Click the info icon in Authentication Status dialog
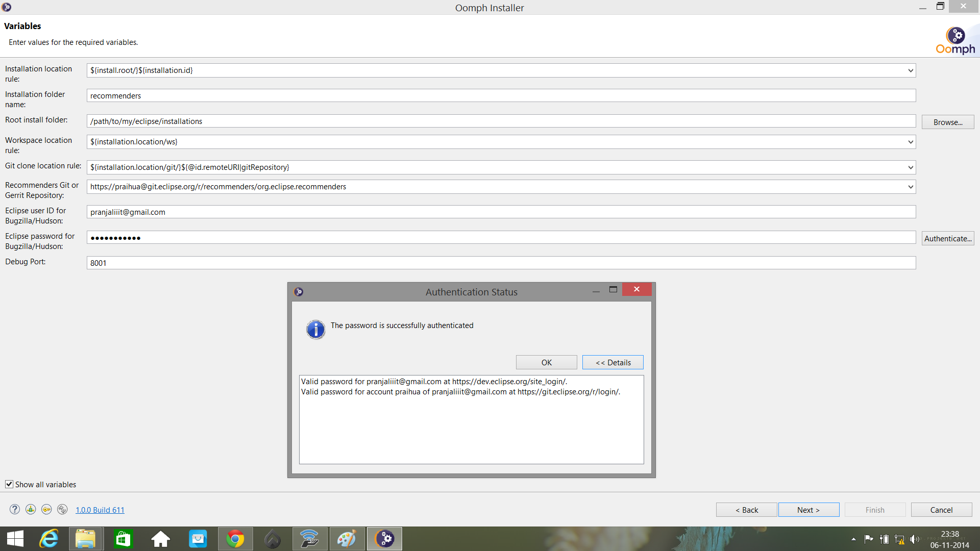Screen dimensions: 980x551 [315, 330]
